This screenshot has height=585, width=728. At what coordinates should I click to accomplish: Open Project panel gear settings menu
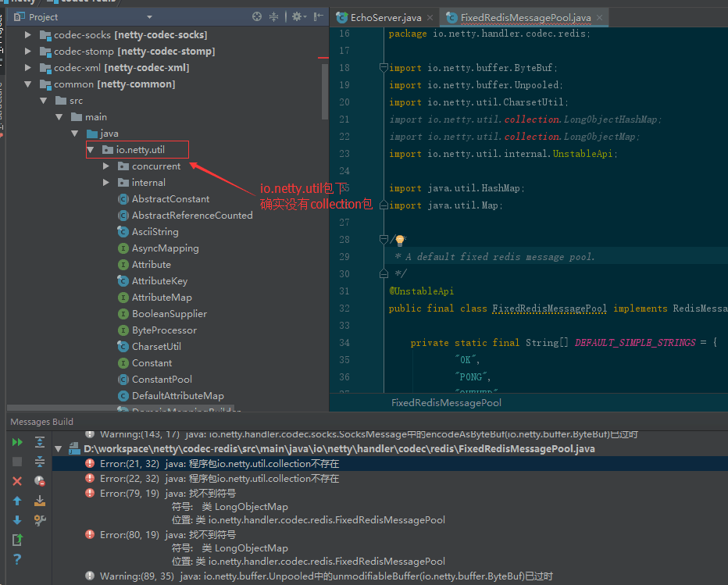[298, 16]
